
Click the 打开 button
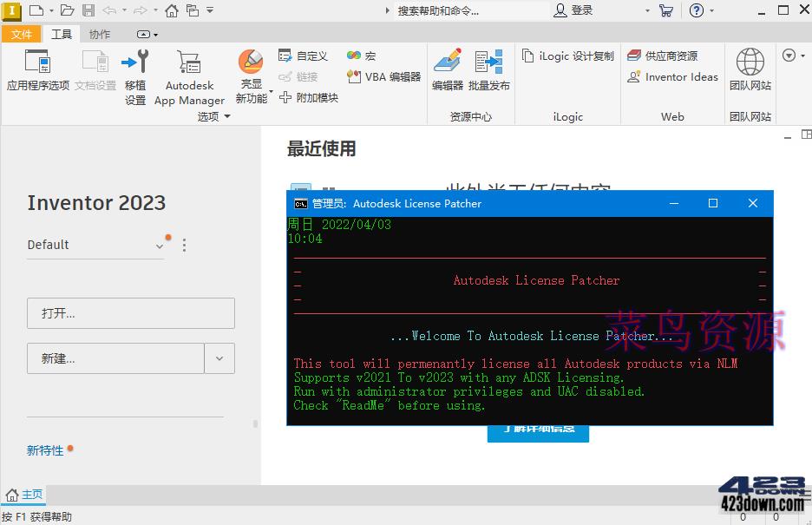(130, 313)
